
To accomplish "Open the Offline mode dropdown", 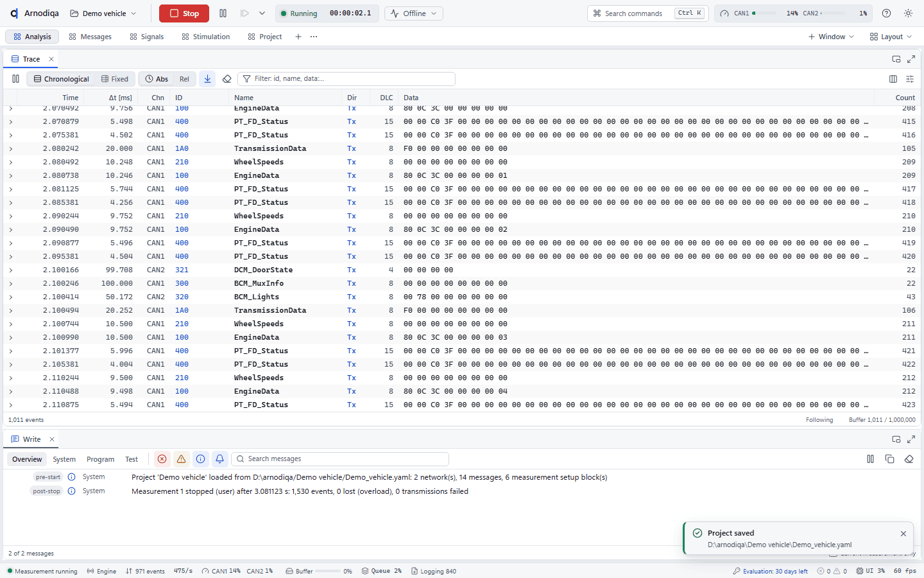I will point(414,13).
